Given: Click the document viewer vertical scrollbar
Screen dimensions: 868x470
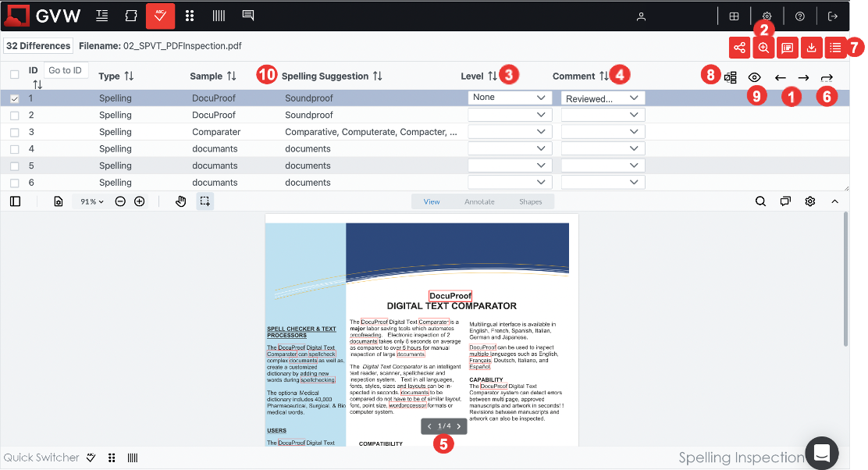Looking at the screenshot, I should point(847,281).
